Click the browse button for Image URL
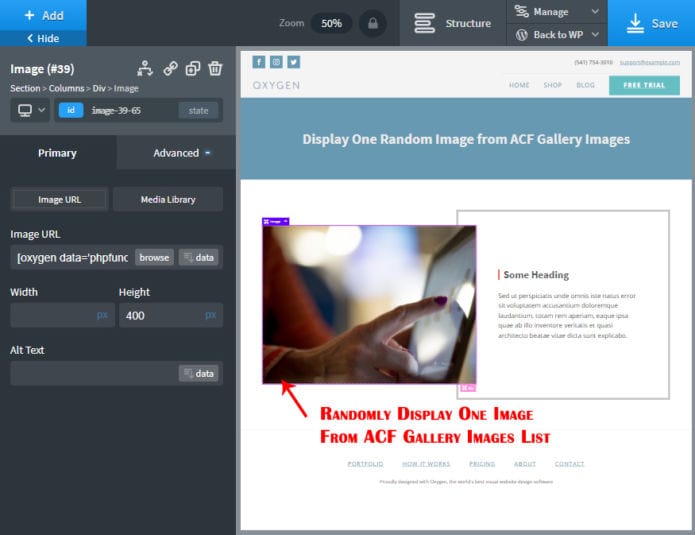Viewport: 695px width, 535px height. [x=154, y=257]
